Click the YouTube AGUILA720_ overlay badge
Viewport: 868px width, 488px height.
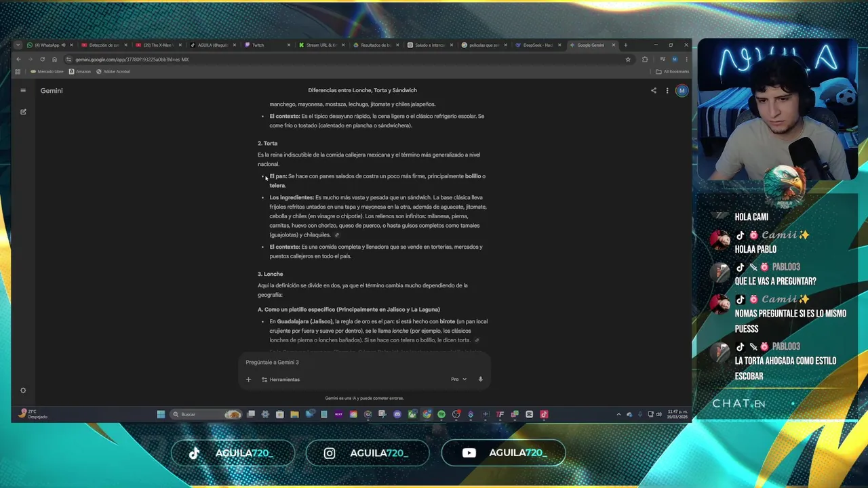pyautogui.click(x=503, y=453)
